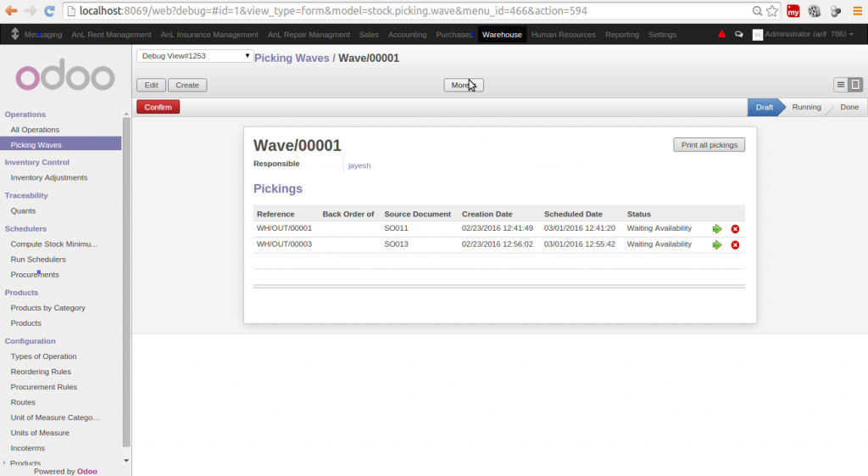868x476 pixels.
Task: Open the chat conversations icon
Action: coord(738,35)
